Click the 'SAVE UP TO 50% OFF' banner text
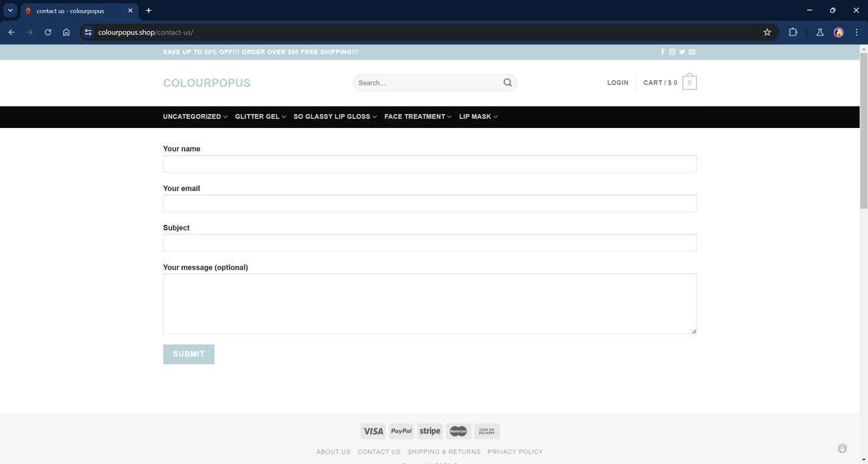 (261, 52)
